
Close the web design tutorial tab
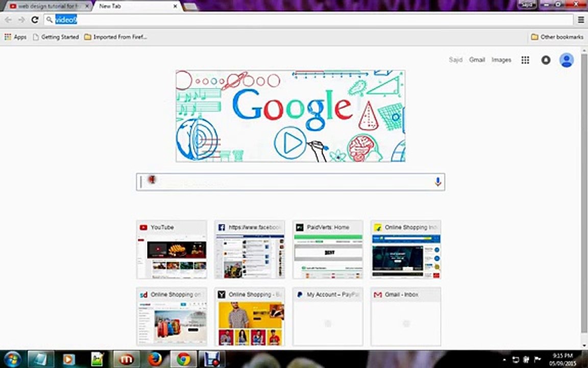click(x=87, y=6)
